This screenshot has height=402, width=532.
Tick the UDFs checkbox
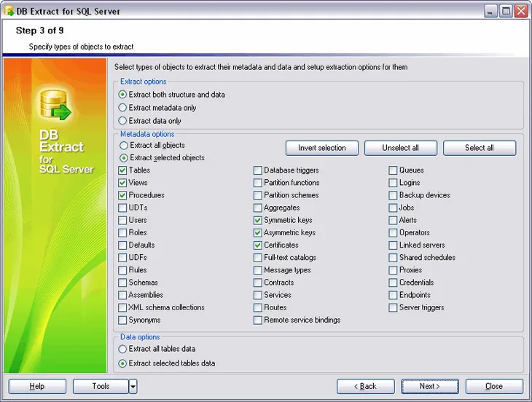click(122, 258)
